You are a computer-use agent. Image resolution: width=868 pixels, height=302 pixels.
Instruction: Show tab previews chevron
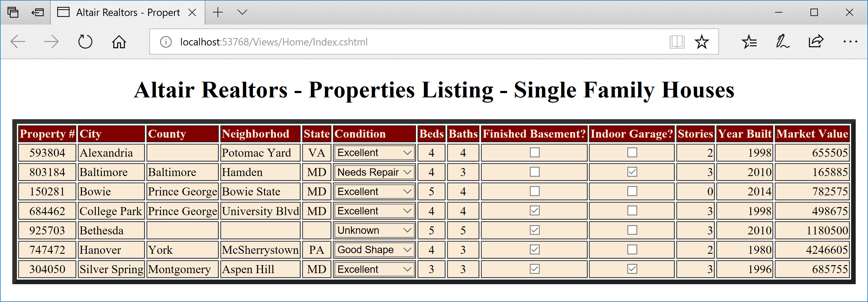(242, 13)
